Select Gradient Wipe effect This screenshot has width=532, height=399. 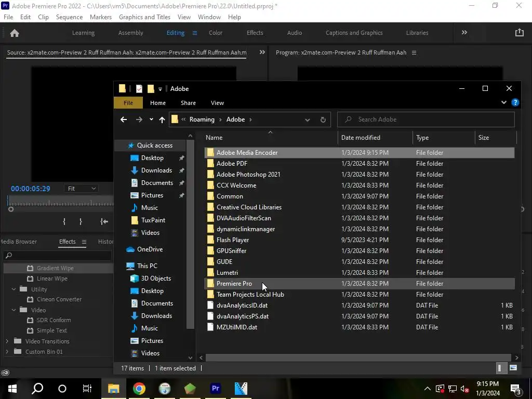coord(55,268)
